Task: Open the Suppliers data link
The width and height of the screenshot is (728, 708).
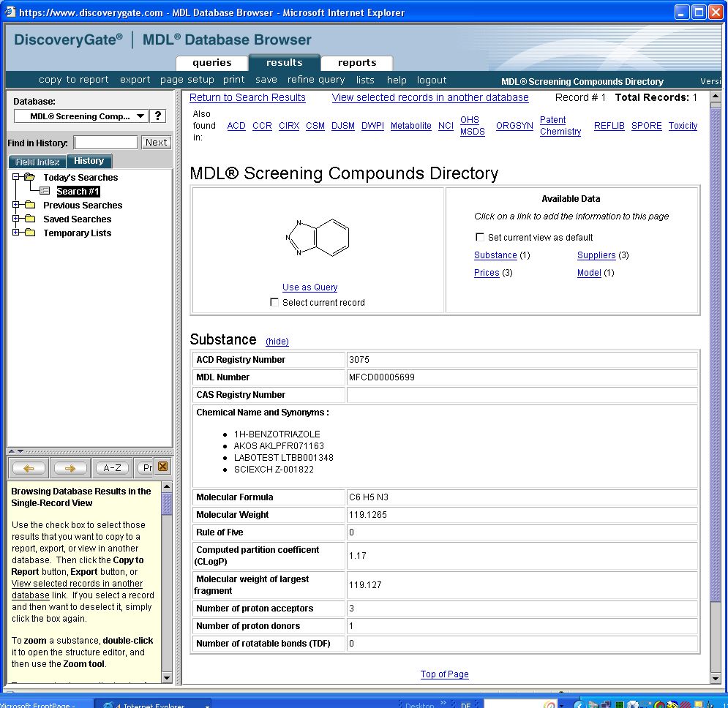Action: coord(596,255)
